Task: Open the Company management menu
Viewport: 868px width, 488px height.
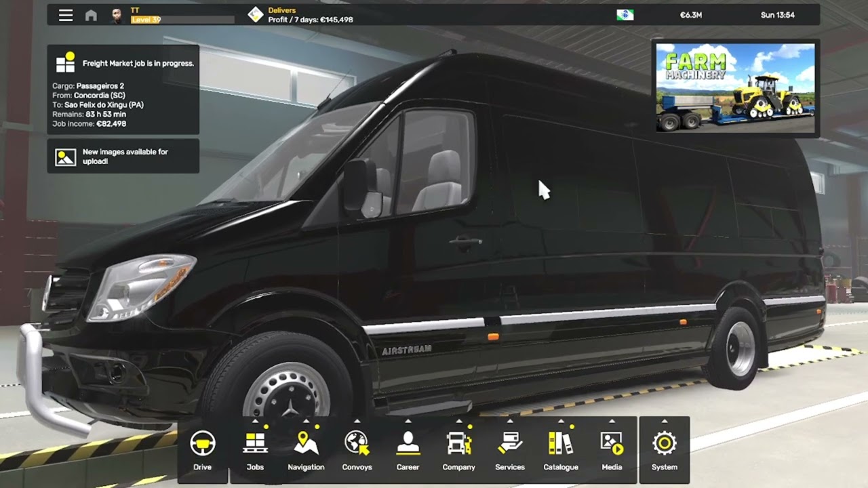Action: click(458, 451)
